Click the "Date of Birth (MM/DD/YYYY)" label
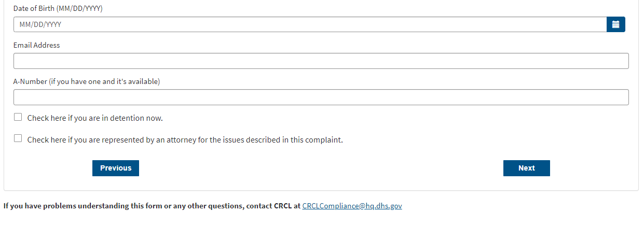The height and width of the screenshot is (226, 644). click(58, 9)
